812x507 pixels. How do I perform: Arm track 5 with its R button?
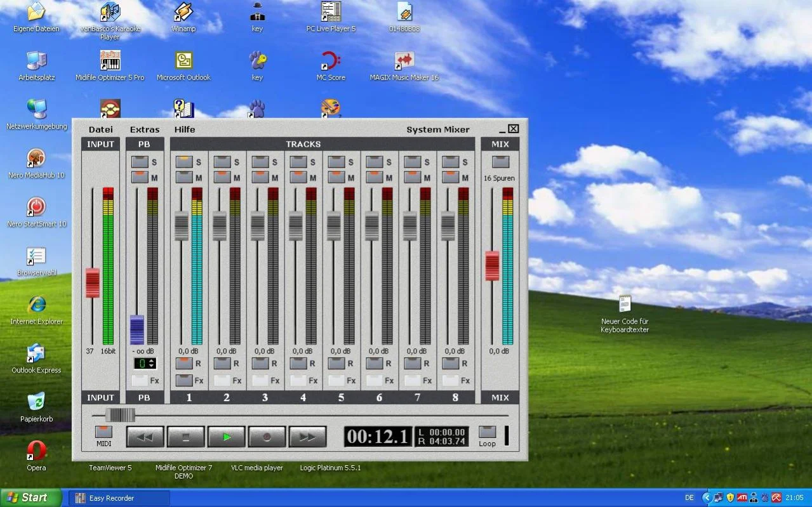click(336, 363)
